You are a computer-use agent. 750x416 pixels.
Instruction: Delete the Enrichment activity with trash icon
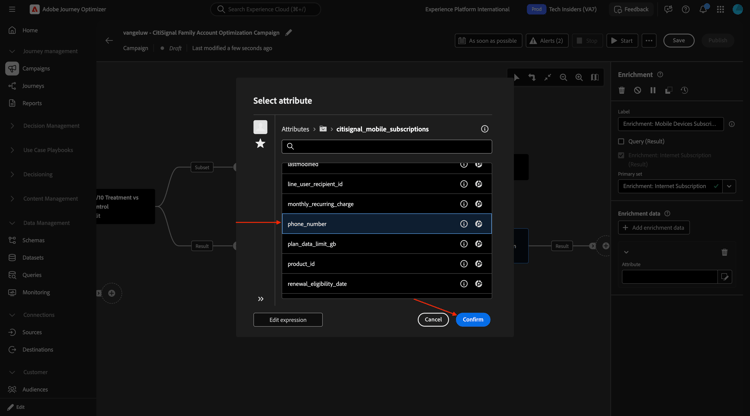[622, 90]
